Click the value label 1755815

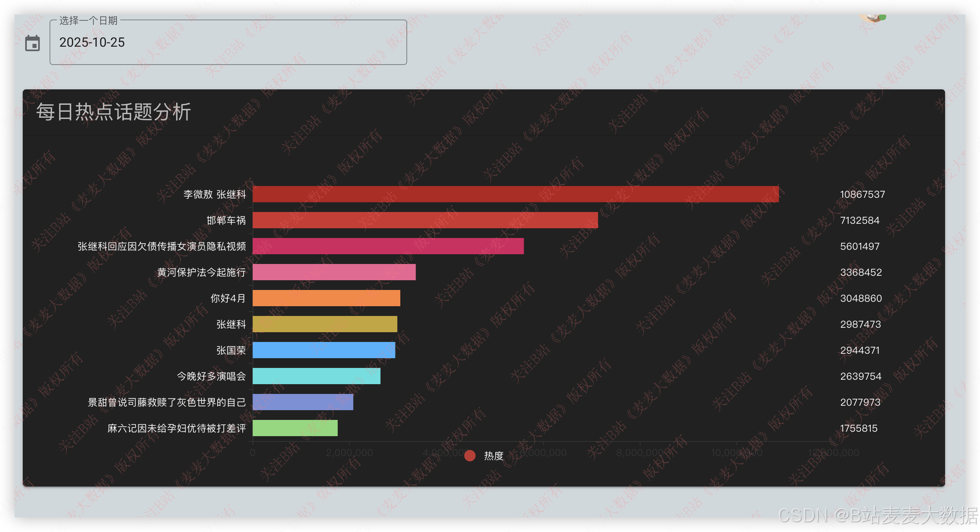[858, 428]
